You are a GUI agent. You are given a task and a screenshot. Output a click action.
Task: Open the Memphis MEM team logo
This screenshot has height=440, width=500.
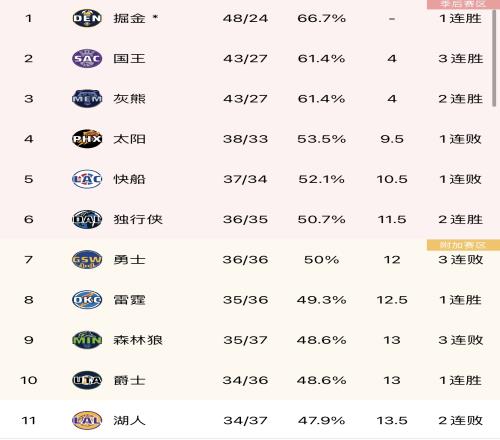tap(87, 99)
